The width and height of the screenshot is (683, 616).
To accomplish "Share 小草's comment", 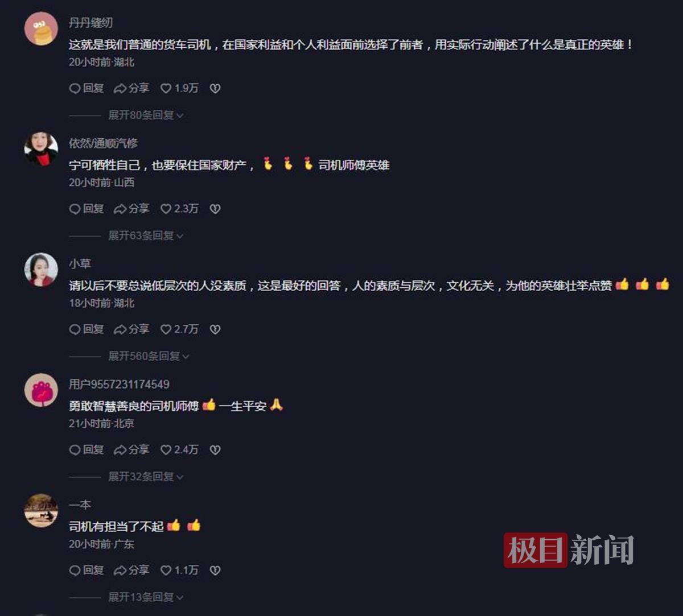I will point(131,329).
